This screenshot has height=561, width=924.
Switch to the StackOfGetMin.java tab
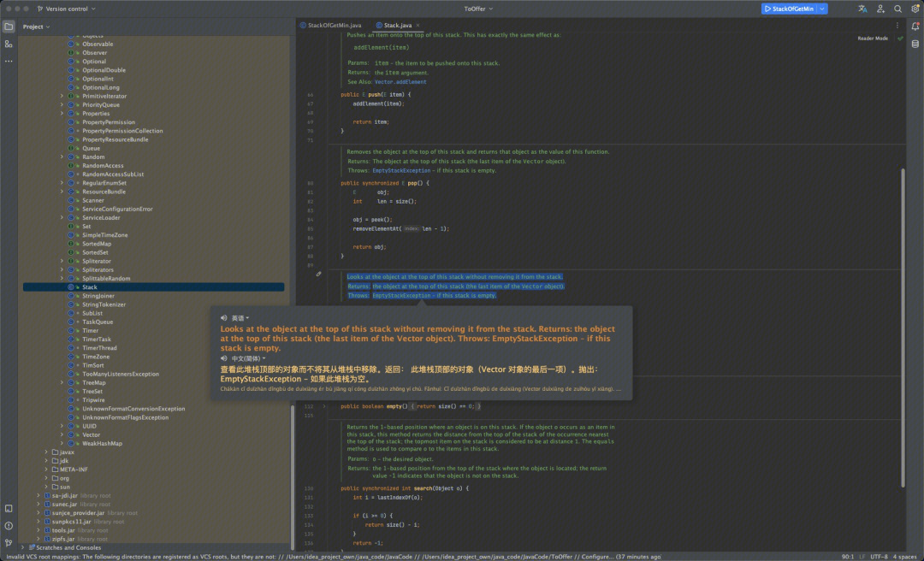330,26
